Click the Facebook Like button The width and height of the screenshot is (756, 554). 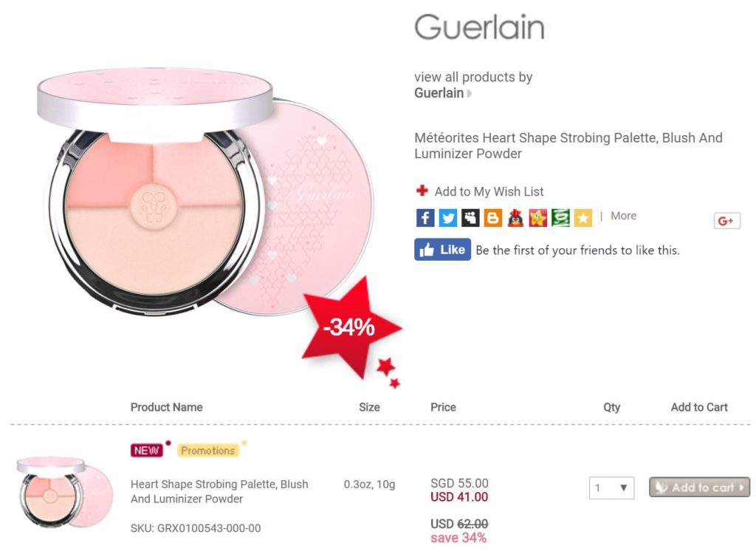[x=442, y=250]
